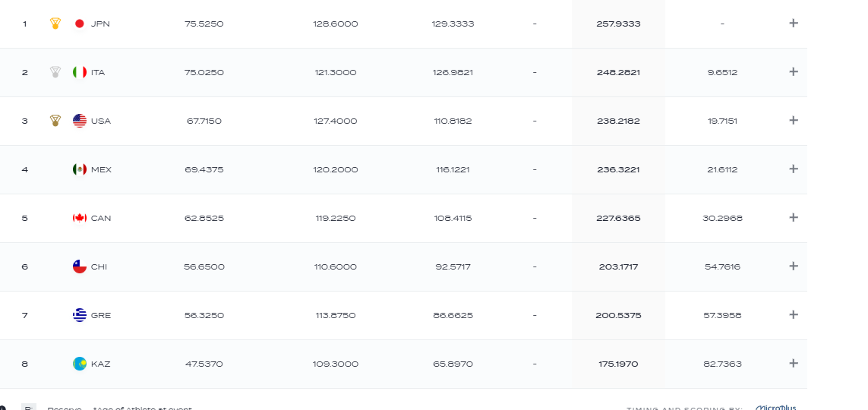This screenshot has height=410, width=868.
Task: Open MEX row plus expander
Action: (794, 169)
